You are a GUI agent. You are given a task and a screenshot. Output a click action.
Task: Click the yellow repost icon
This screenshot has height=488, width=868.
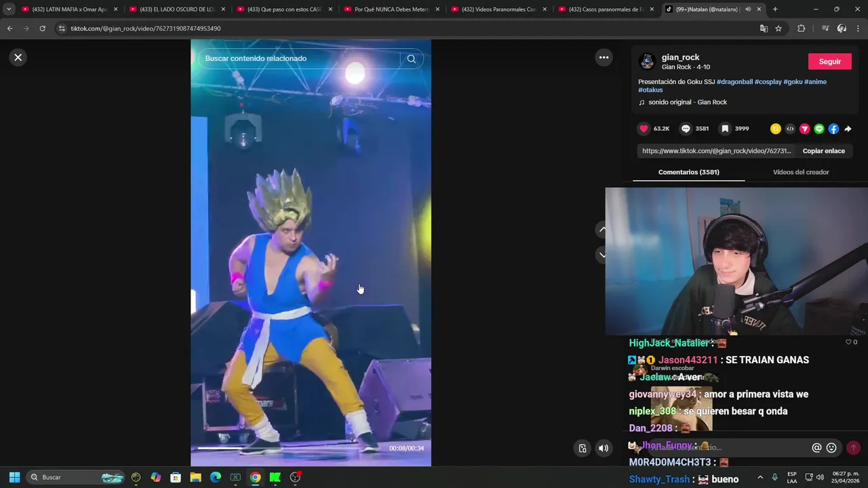click(776, 129)
